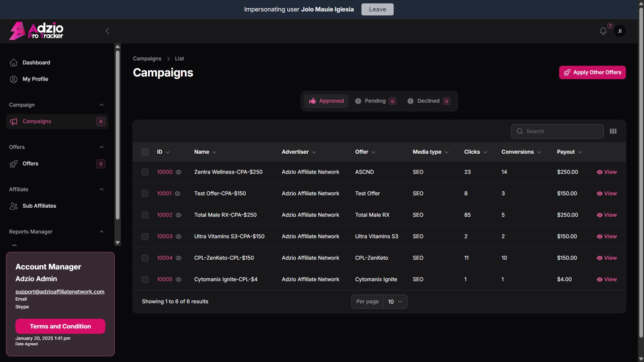Open the support@adzioaffiliatenetwork.com email link
Viewport: 644px width, 362px height.
point(60,292)
